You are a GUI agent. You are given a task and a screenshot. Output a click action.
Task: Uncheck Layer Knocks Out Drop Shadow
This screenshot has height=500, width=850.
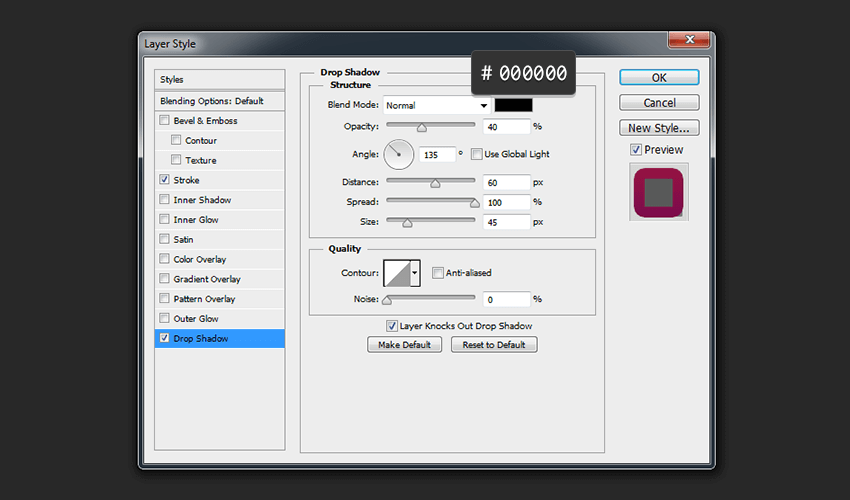392,326
